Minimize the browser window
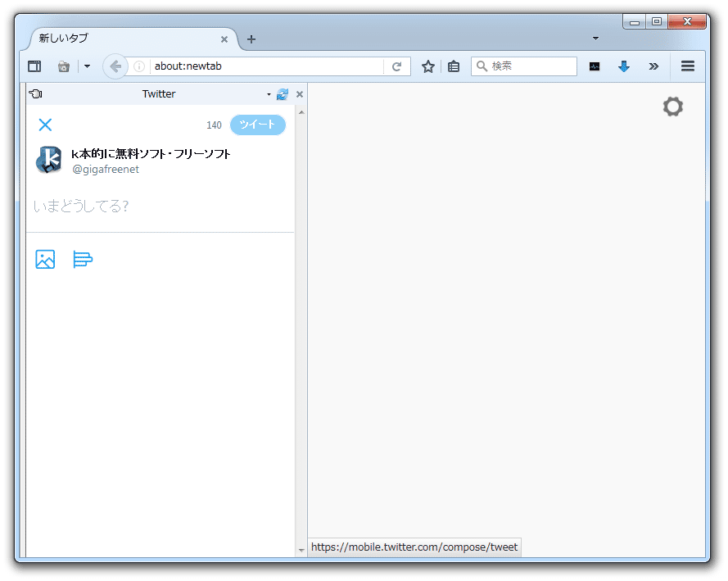The height and width of the screenshot is (581, 728). point(634,22)
